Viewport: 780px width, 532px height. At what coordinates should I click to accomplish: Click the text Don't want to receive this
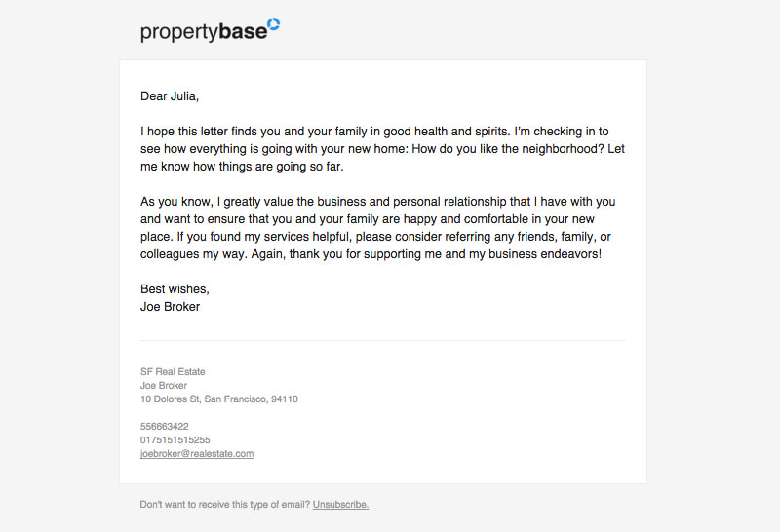point(225,504)
